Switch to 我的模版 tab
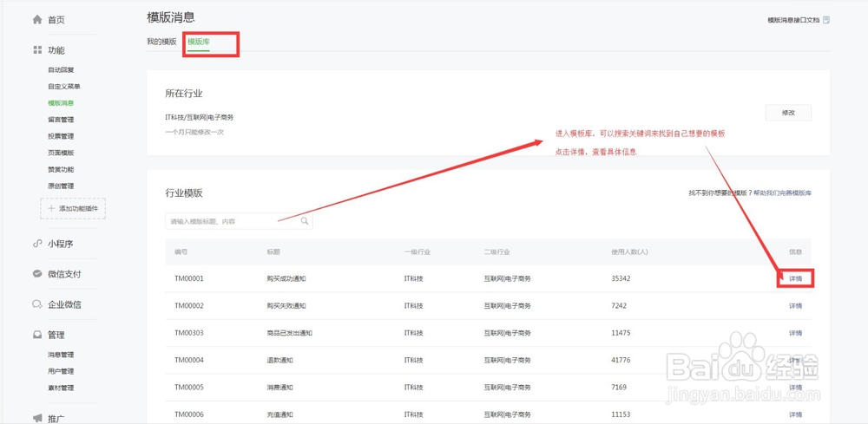The image size is (868, 424). [161, 42]
